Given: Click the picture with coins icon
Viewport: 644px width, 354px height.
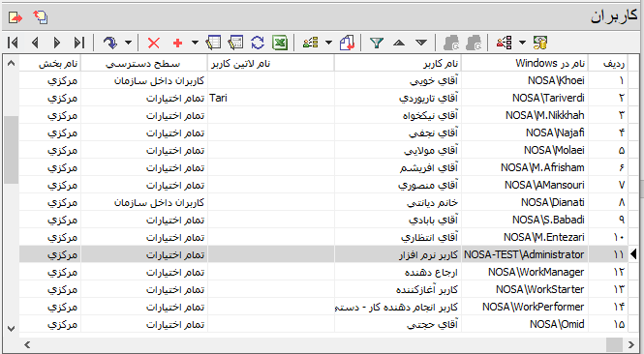Looking at the screenshot, I should pos(540,43).
